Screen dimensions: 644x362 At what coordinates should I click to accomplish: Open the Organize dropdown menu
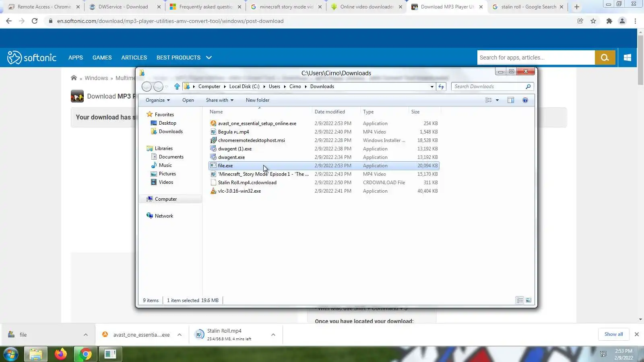[158, 100]
